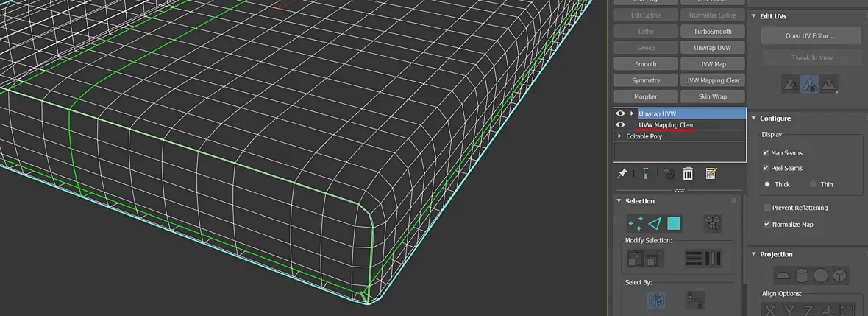868x316 pixels.
Task: Click the pin stack icon
Action: pos(622,174)
